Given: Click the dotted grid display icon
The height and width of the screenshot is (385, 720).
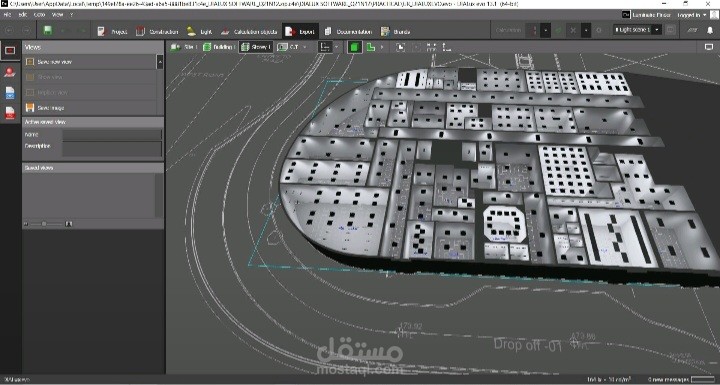Looking at the screenshot, I should (x=431, y=47).
